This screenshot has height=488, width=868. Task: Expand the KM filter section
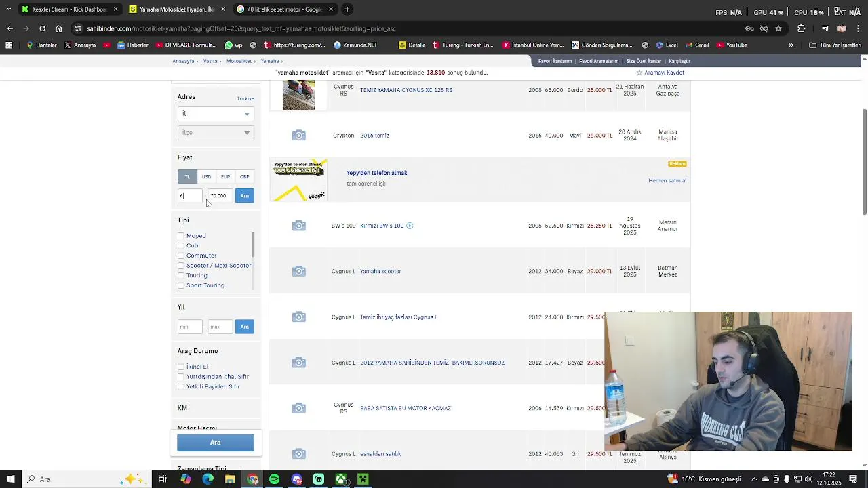point(182,408)
